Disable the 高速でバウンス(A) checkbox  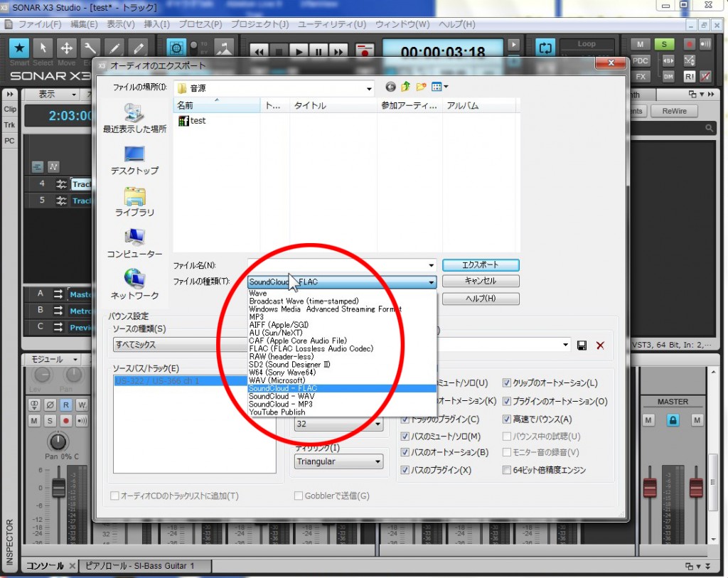[x=507, y=419]
